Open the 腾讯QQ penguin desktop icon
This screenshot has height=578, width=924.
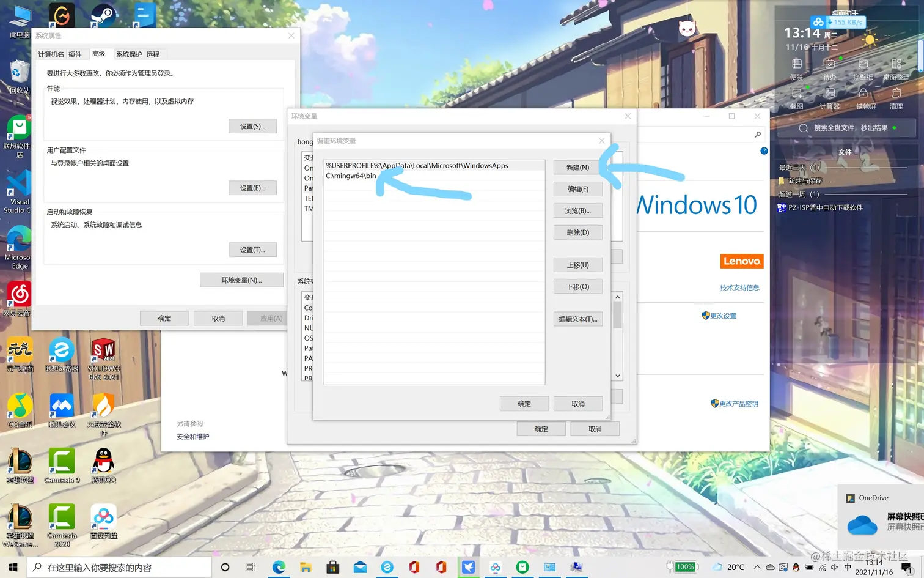[103, 465]
